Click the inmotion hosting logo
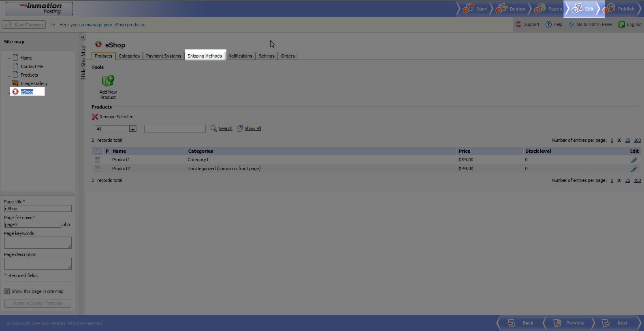 (x=39, y=9)
